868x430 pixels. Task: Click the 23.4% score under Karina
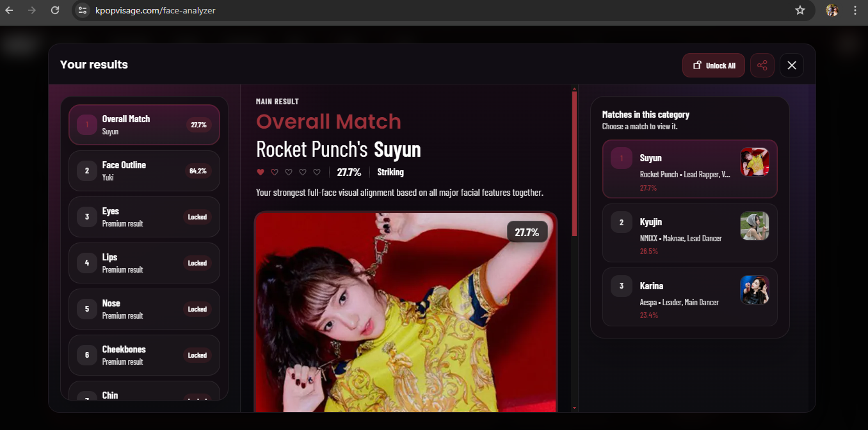tap(649, 315)
